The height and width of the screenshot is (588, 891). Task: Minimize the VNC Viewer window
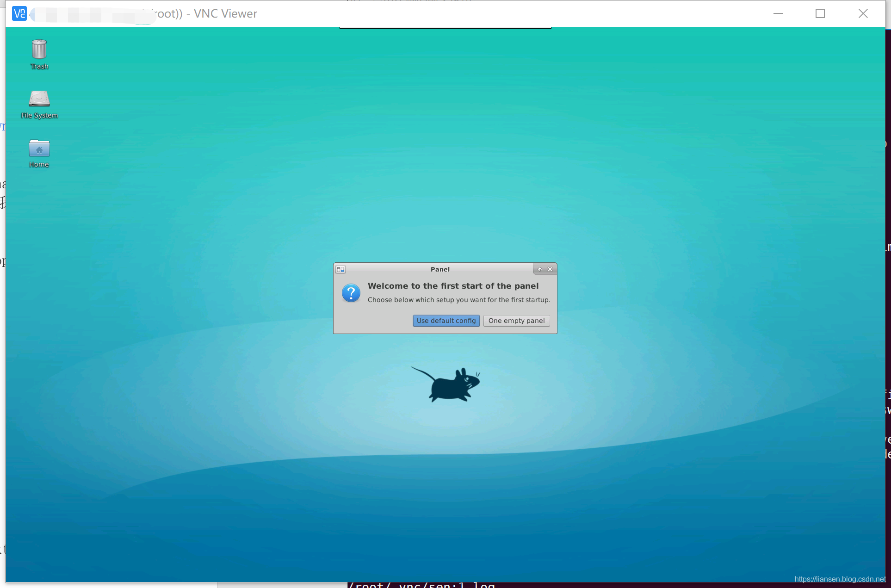click(x=778, y=13)
